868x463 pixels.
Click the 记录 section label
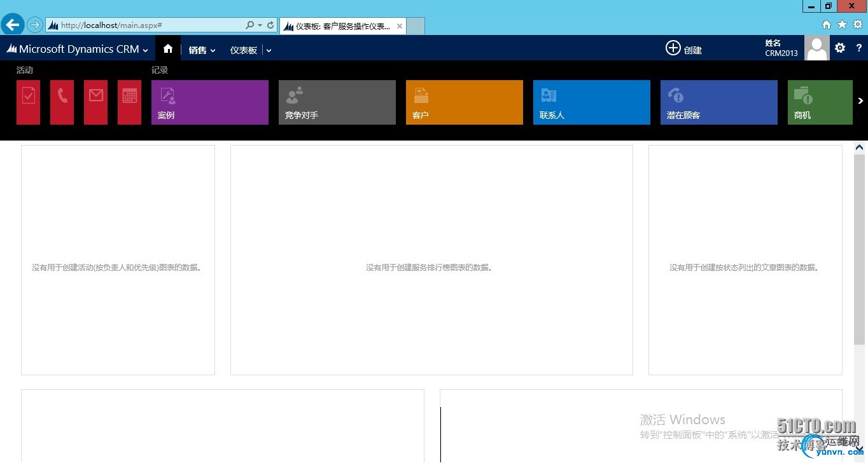[x=160, y=70]
